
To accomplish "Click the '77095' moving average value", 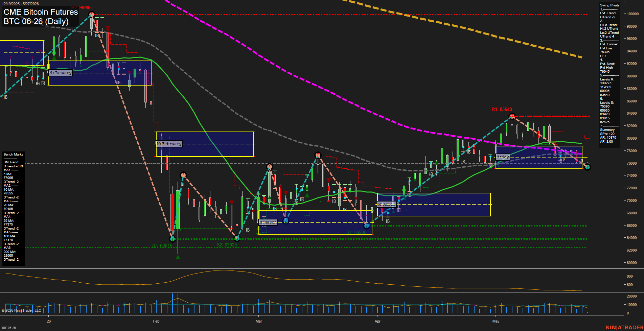I will coord(8,178).
